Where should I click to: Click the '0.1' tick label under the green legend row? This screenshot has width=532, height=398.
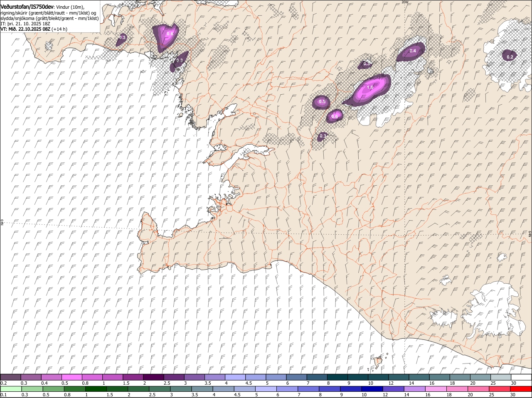click(4, 395)
